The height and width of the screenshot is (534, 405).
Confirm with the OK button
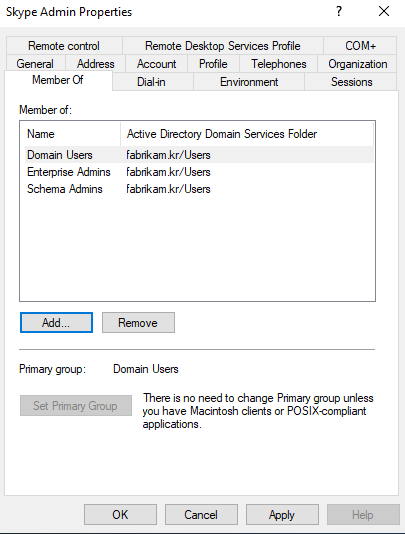coord(120,515)
